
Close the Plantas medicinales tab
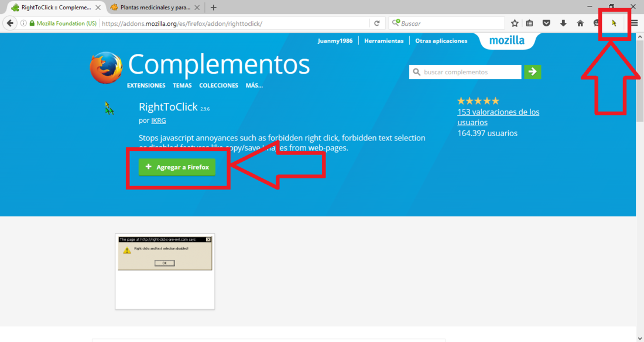click(x=197, y=8)
